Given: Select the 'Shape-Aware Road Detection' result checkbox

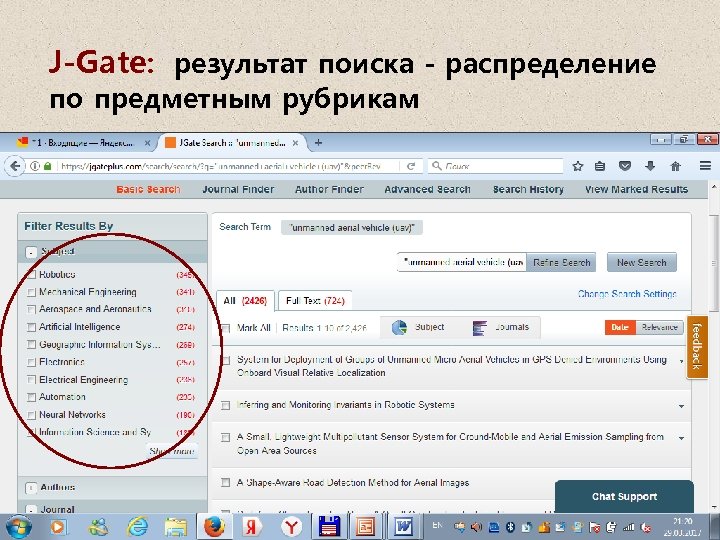Looking at the screenshot, I should pos(225,483).
